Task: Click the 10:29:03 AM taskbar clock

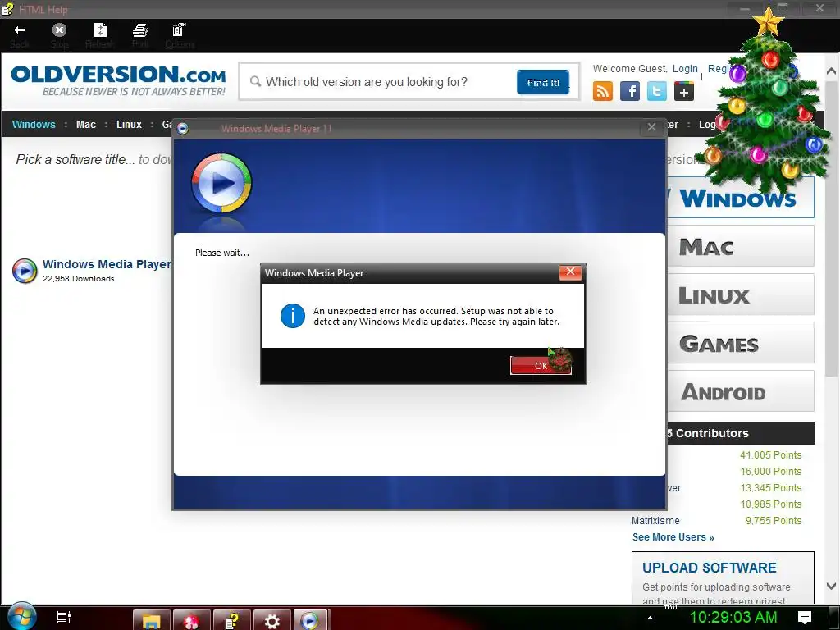Action: (733, 618)
